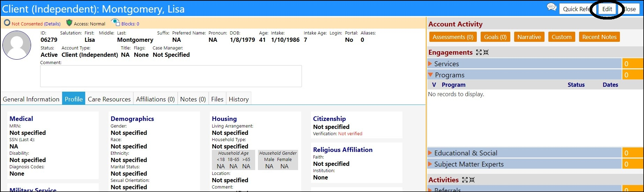Click 'No records to display.' message
This screenshot has width=644, height=192.
456,94
